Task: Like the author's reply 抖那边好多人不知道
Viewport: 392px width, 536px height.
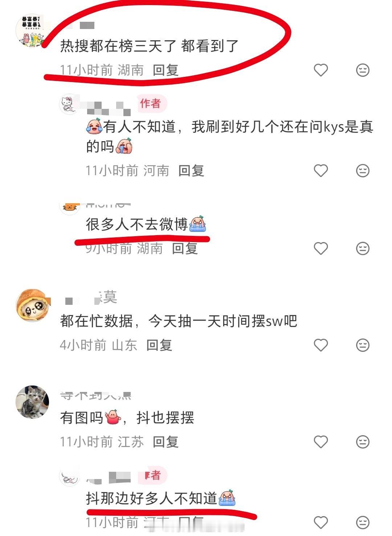Action: 321,522
